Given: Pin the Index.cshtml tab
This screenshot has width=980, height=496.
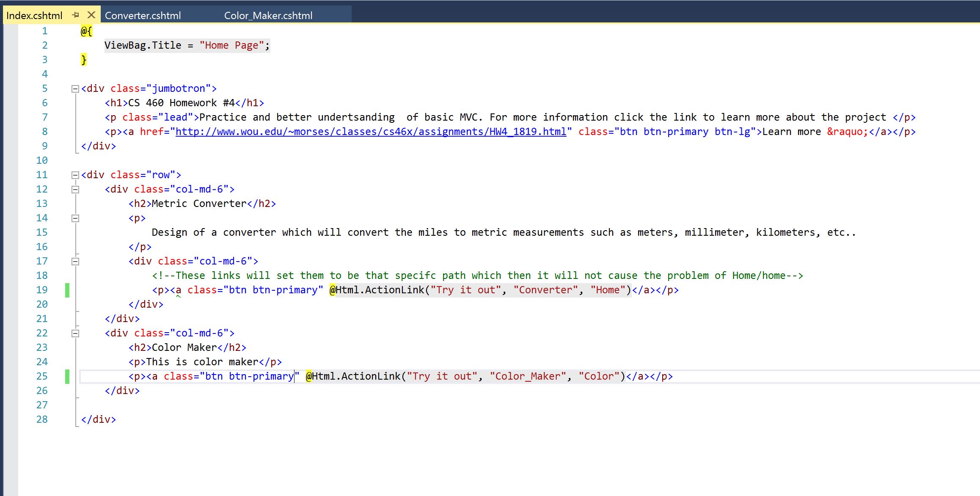Looking at the screenshot, I should (76, 15).
